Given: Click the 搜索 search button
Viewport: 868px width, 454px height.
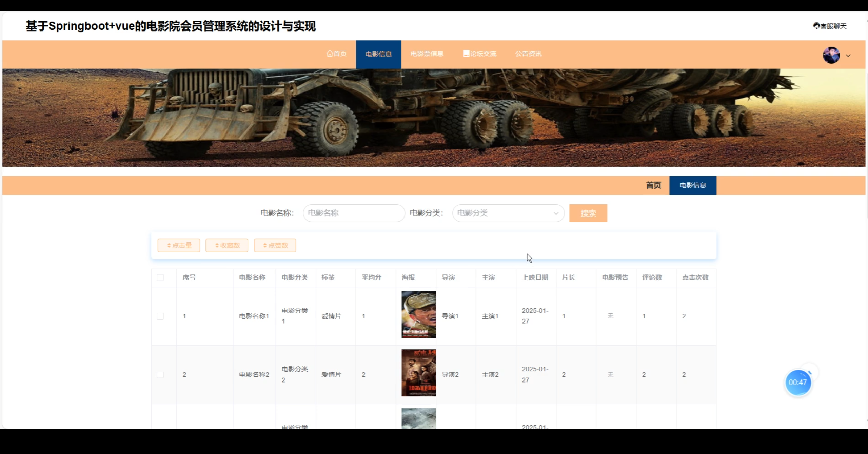Looking at the screenshot, I should tap(588, 213).
